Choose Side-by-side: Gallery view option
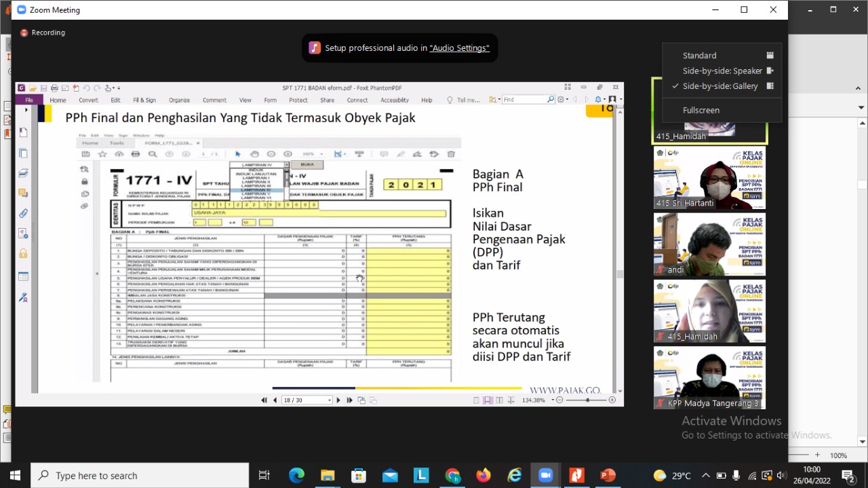 point(720,86)
